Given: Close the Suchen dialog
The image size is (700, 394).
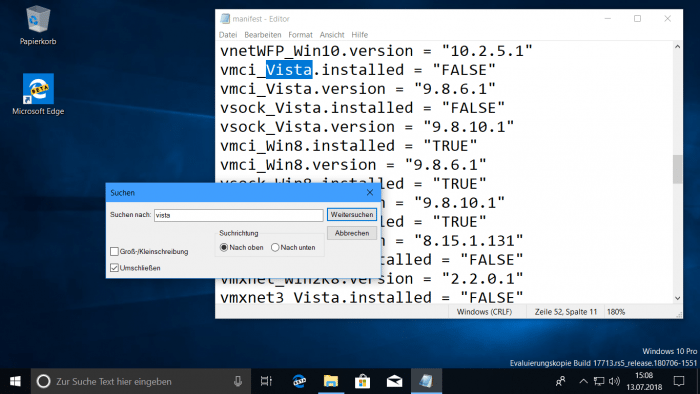Looking at the screenshot, I should tap(370, 193).
